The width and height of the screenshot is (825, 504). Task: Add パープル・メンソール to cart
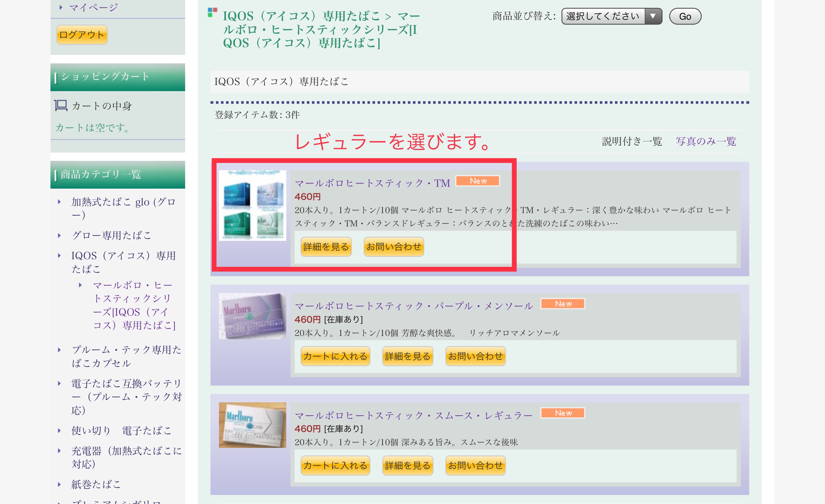pyautogui.click(x=335, y=356)
